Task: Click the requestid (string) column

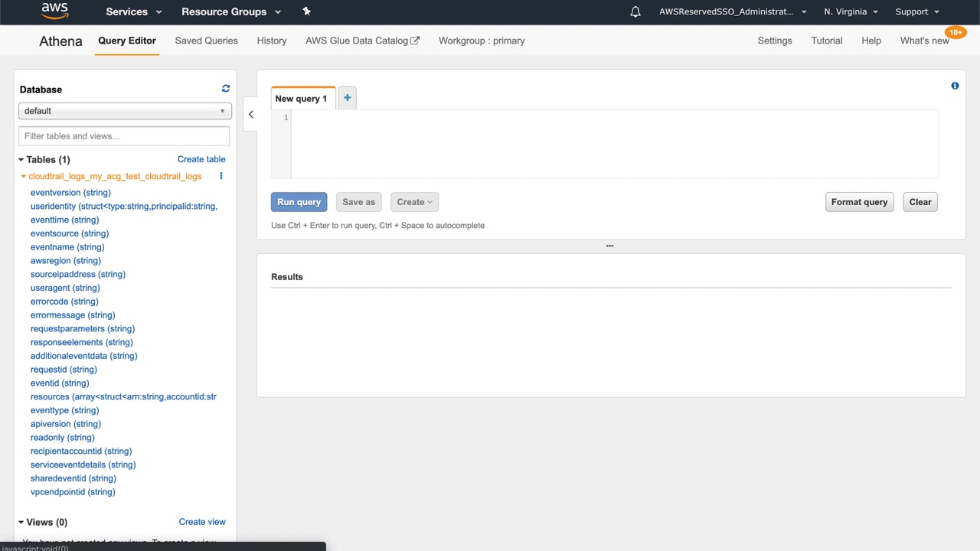Action: coord(64,370)
